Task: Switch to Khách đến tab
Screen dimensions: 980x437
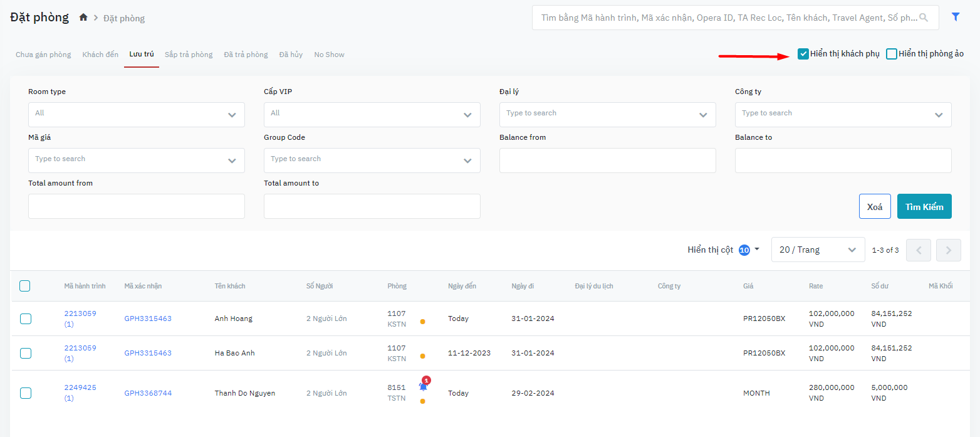Action: 100,55
